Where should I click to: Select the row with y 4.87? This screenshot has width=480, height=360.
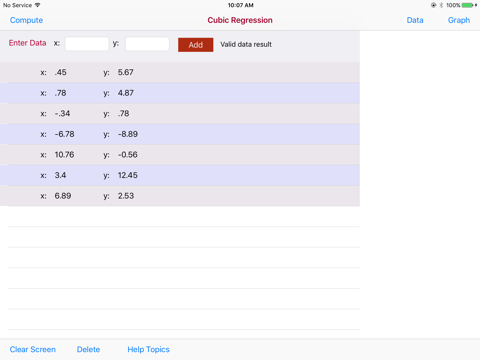[x=180, y=93]
